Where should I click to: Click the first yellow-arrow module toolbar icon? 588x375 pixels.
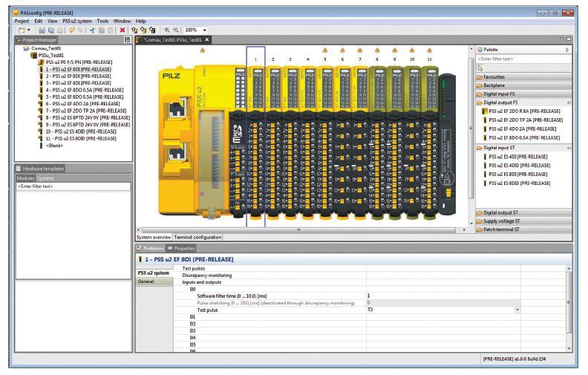click(134, 30)
